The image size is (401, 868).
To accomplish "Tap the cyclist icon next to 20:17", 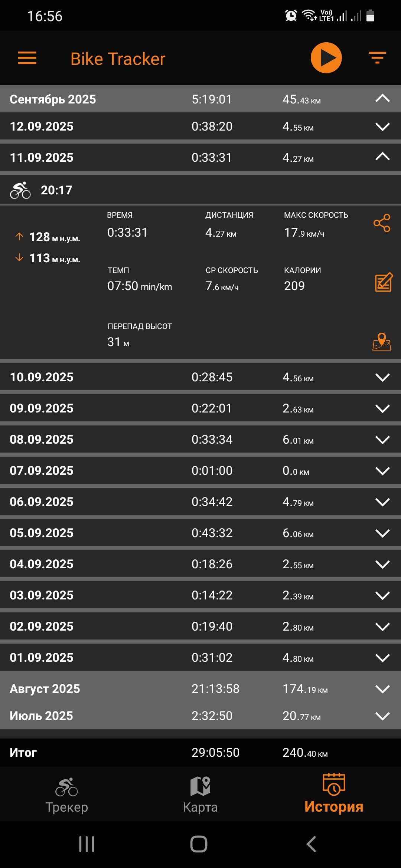I will click(20, 190).
